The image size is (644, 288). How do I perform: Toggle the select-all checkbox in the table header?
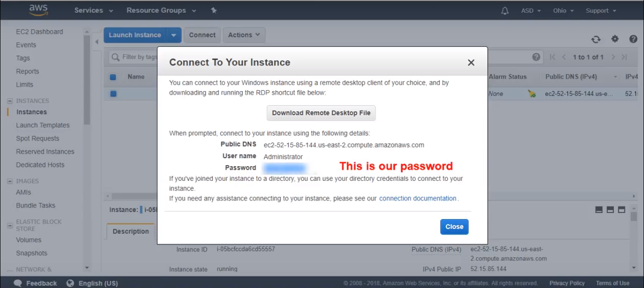click(113, 77)
